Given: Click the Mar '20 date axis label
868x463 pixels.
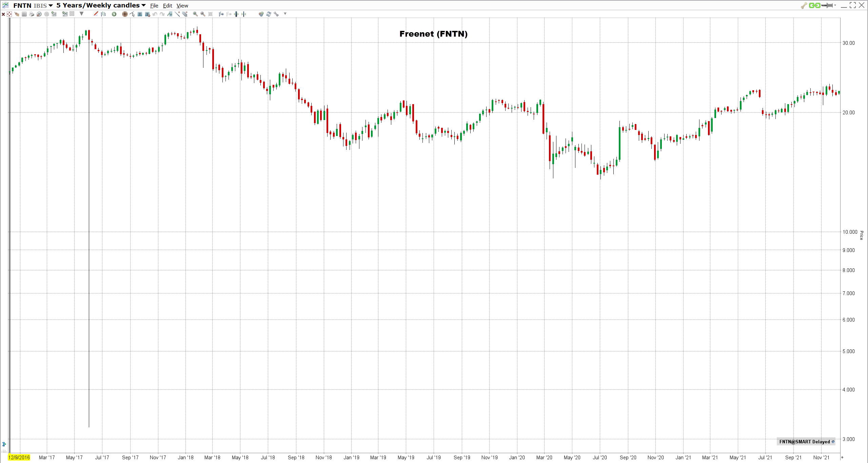Looking at the screenshot, I should pyautogui.click(x=544, y=458).
